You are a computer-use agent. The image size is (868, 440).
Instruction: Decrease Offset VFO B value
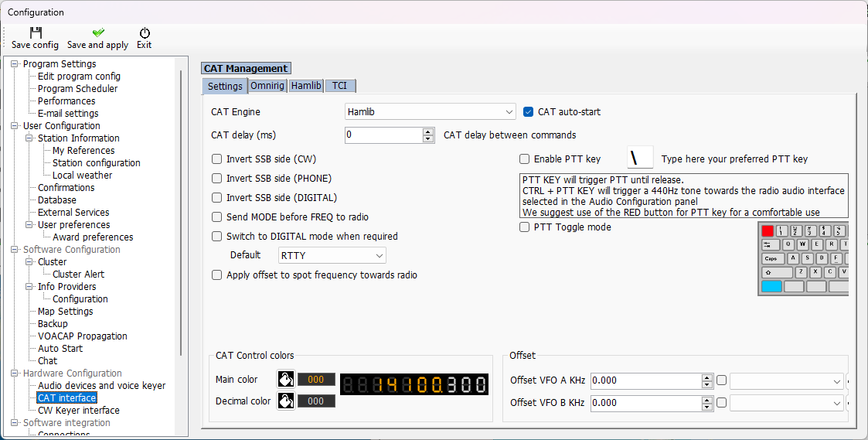pos(707,408)
